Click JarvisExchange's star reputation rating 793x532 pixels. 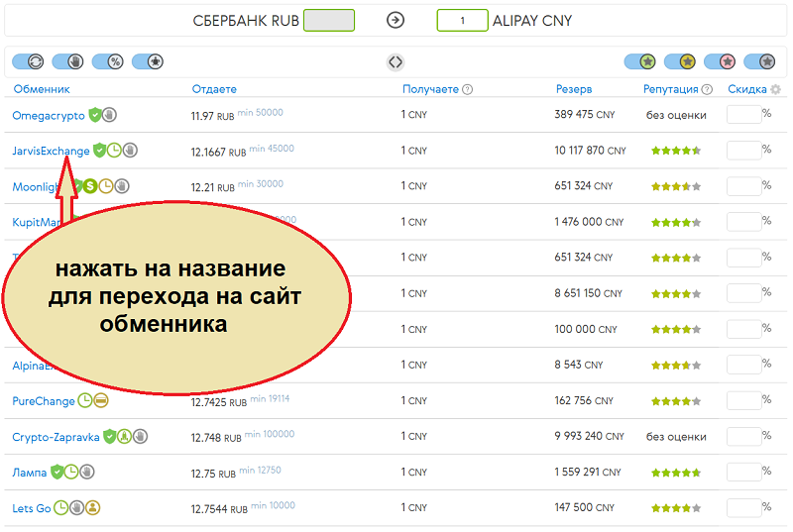(x=676, y=151)
